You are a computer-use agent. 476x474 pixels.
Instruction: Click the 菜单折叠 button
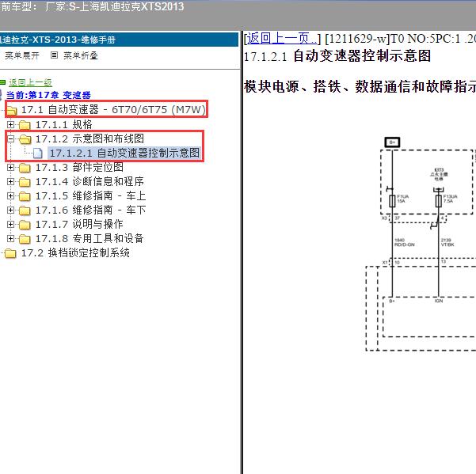pos(81,55)
